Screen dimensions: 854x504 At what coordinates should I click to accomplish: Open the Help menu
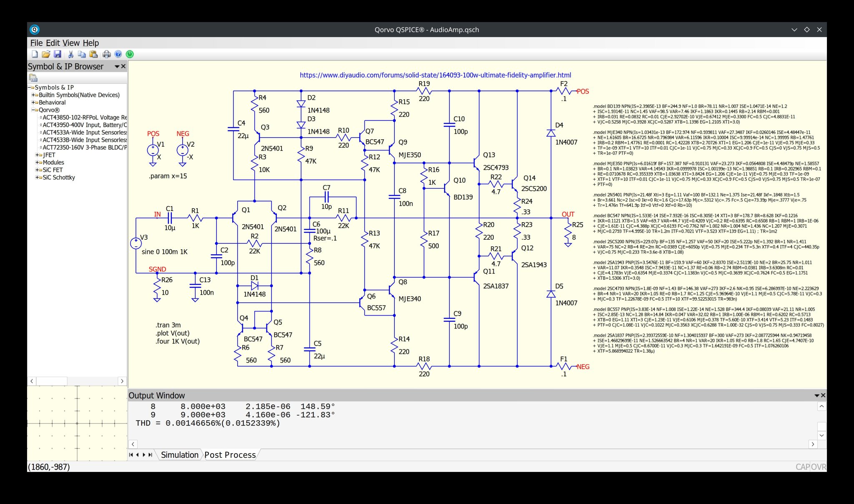90,43
